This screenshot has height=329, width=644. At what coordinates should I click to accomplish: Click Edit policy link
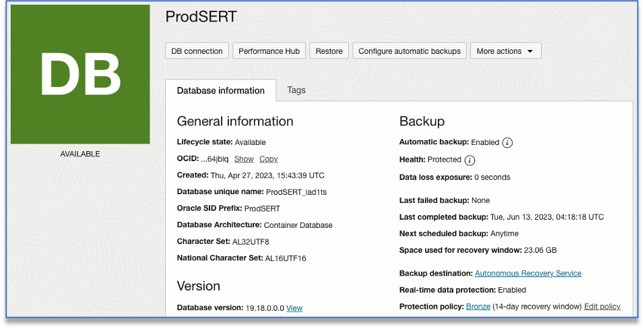602,307
